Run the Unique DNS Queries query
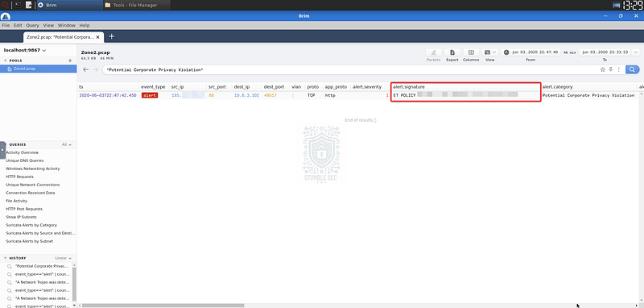Image resolution: width=644 pixels, height=308 pixels. (x=25, y=160)
